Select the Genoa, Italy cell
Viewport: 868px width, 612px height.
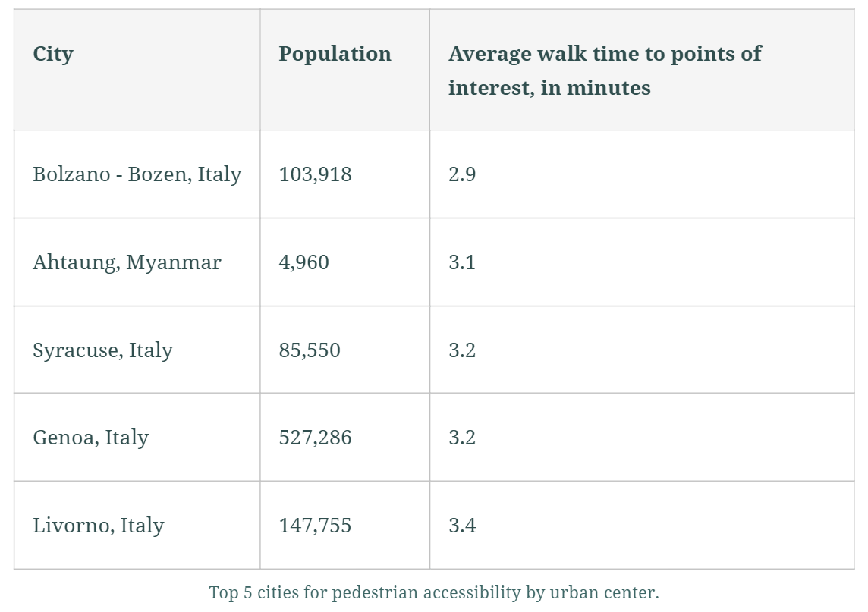tap(90, 438)
